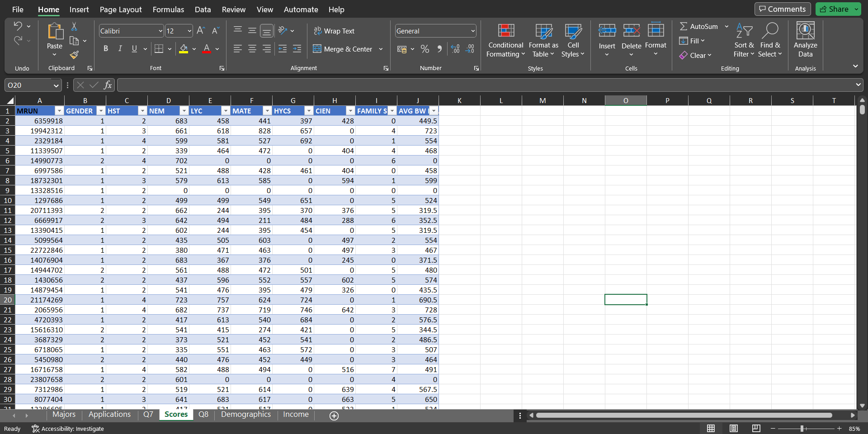Click the Insert Function fx icon
This screenshot has width=868, height=434.
(x=108, y=85)
